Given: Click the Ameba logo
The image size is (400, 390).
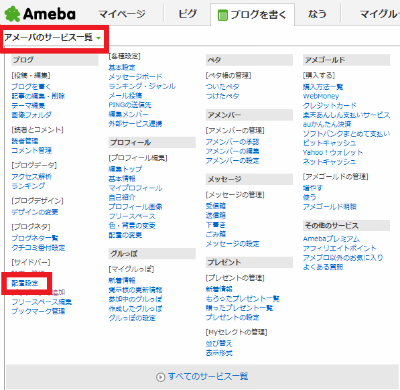Looking at the screenshot, I should [40, 14].
